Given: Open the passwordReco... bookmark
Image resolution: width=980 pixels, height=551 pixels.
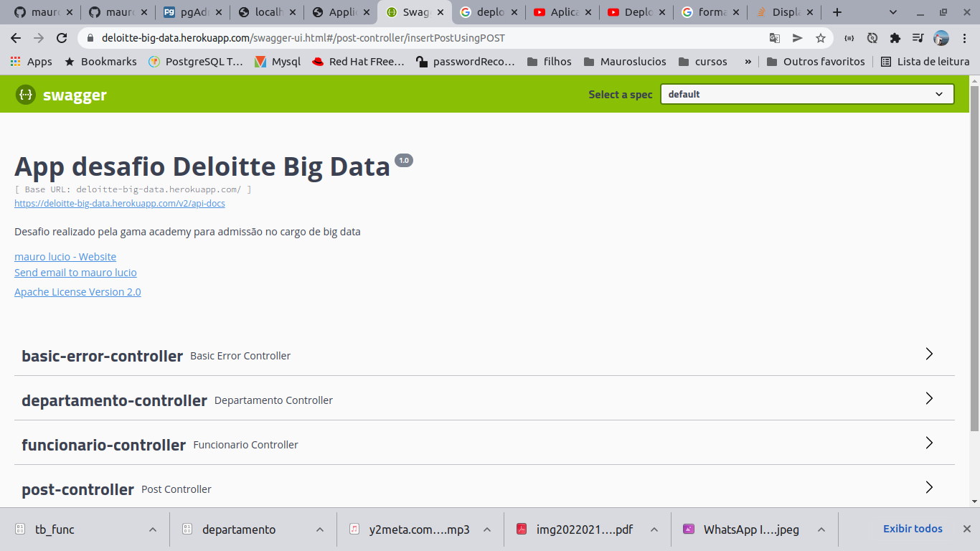Looking at the screenshot, I should tap(466, 62).
